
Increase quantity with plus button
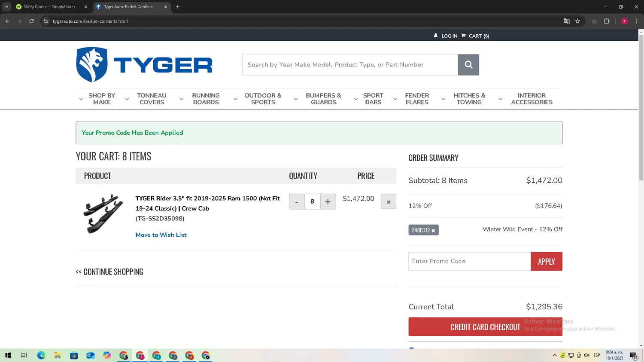pos(328,202)
